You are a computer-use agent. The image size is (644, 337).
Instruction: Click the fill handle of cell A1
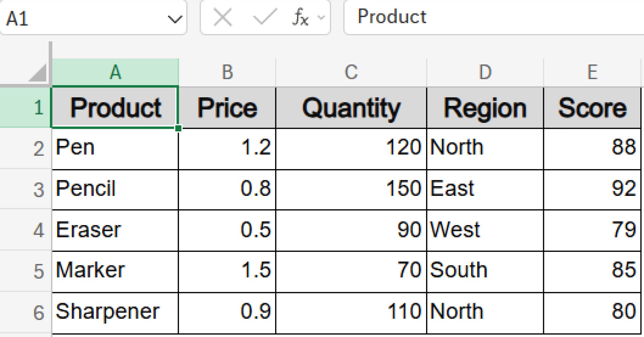click(178, 128)
